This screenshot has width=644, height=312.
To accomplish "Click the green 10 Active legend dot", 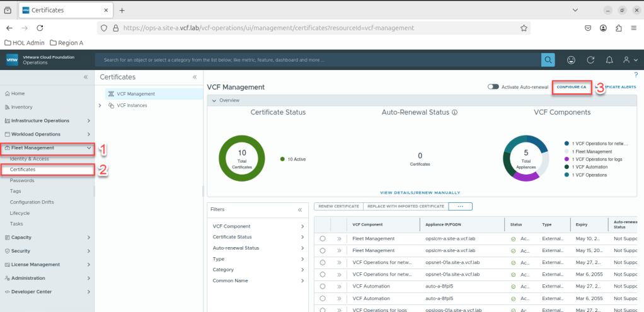I will pos(282,159).
